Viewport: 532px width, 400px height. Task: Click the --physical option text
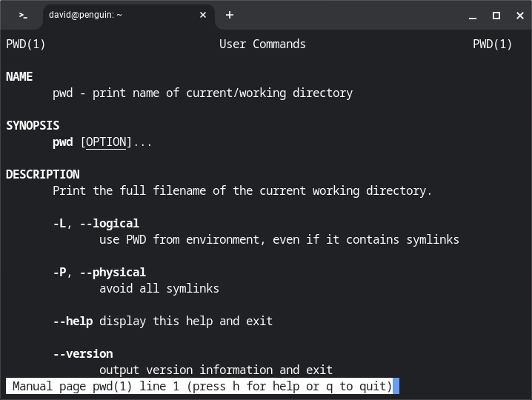click(113, 273)
